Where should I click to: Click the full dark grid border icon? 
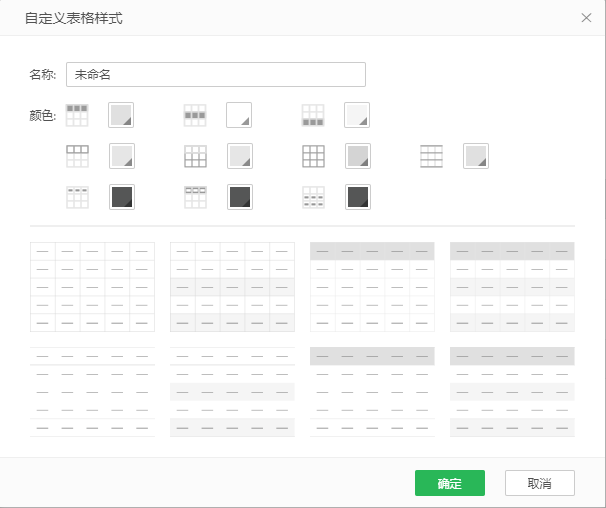pyautogui.click(x=313, y=156)
